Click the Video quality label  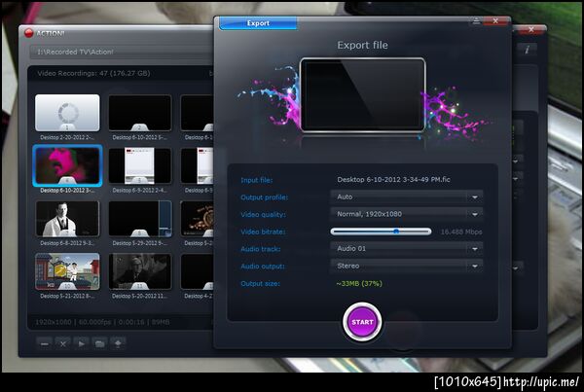coord(264,214)
